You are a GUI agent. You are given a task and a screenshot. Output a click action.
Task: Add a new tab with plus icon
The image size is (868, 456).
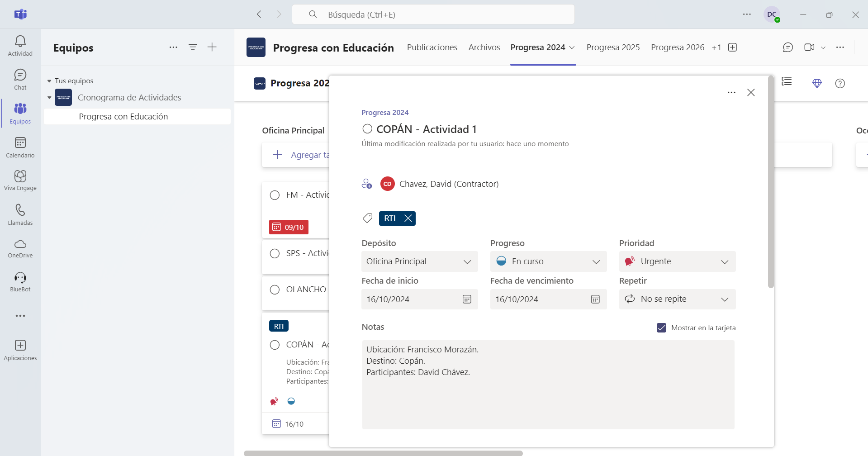tap(733, 47)
